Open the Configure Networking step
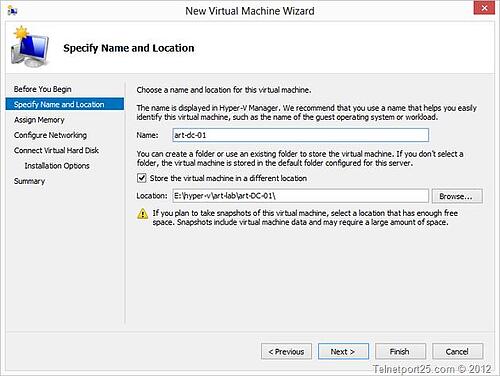Image resolution: width=500 pixels, height=376 pixels. 50,135
